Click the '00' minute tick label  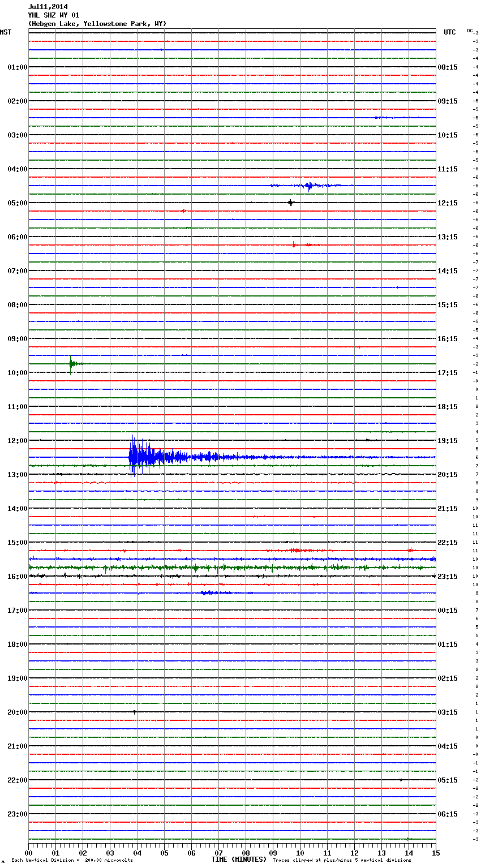28,853
